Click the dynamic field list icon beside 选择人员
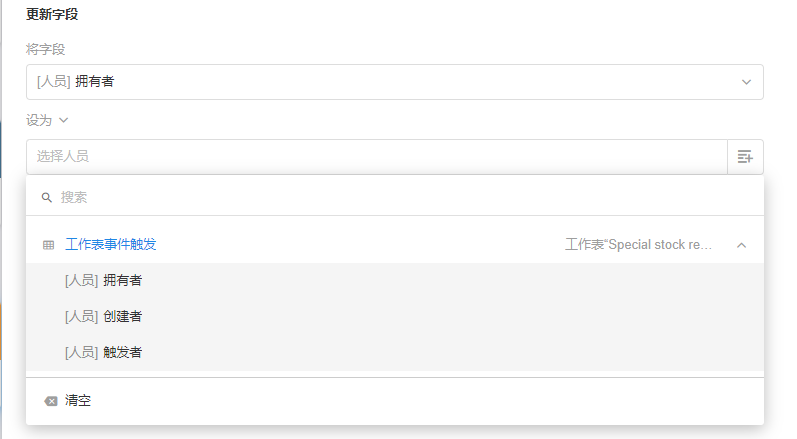 coord(745,157)
